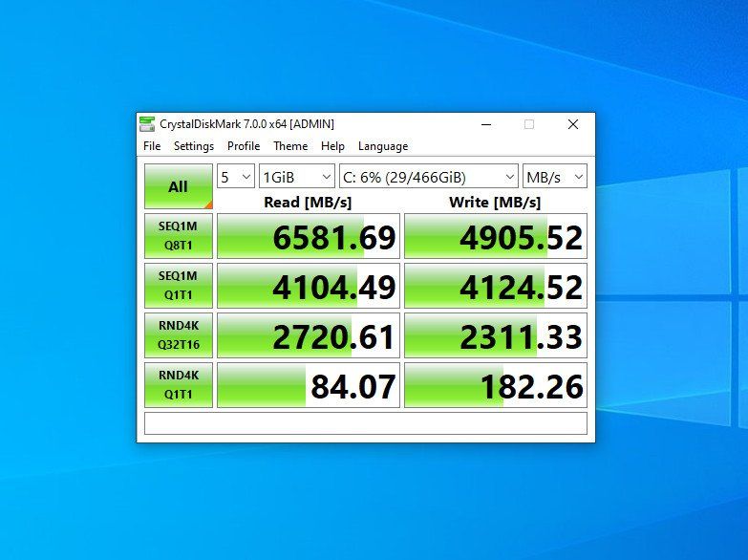748x560 pixels.
Task: Start the RND4K Q32T16 test
Action: pos(179,335)
